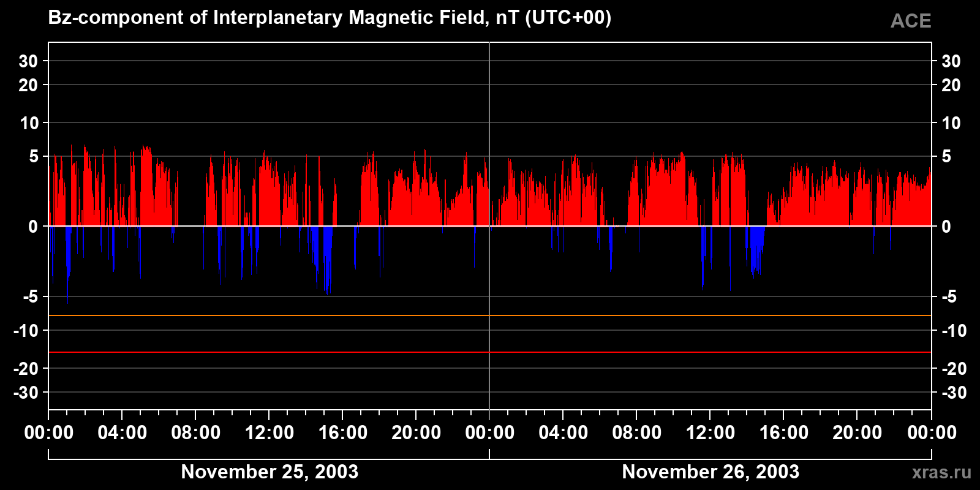This screenshot has height=490, width=980.
Task: Click the -30 label on left axis
Action: click(x=26, y=393)
